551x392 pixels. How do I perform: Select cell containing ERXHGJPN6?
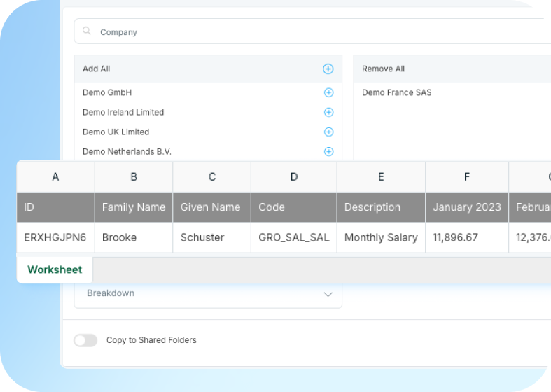click(55, 237)
